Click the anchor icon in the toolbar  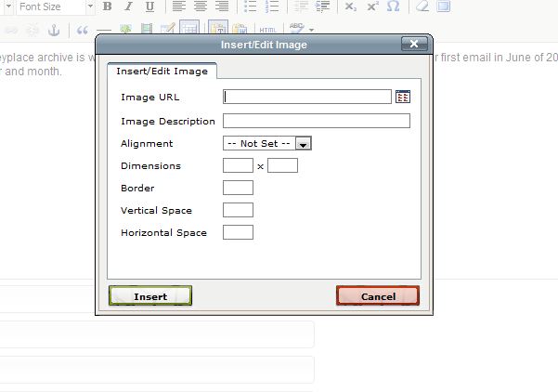tap(53, 30)
